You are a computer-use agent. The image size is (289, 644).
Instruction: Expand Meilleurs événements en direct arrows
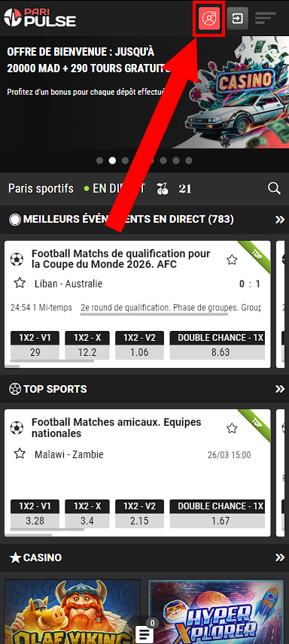[x=280, y=220]
